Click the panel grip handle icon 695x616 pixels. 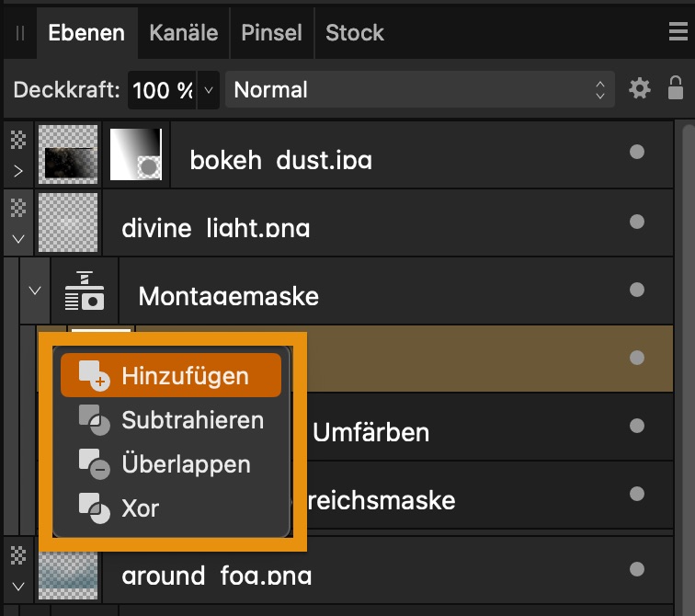[x=20, y=33]
